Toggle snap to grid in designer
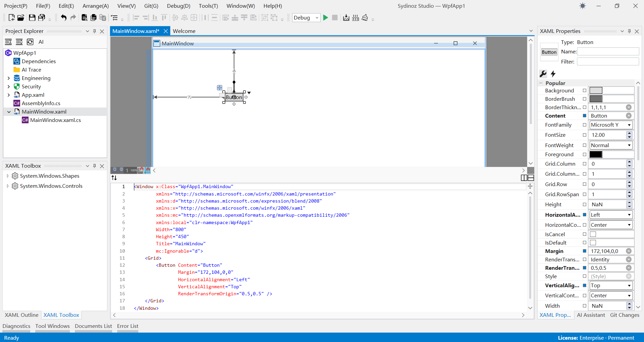This screenshot has width=644, height=342. pos(141,170)
